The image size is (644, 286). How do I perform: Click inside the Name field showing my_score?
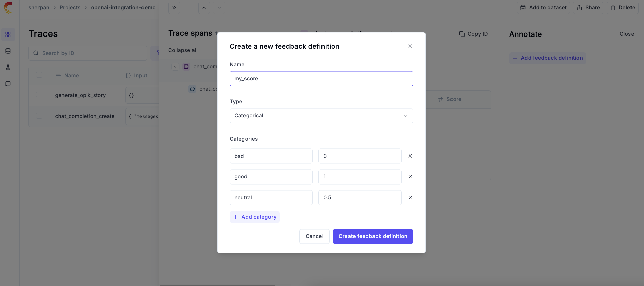pyautogui.click(x=321, y=78)
